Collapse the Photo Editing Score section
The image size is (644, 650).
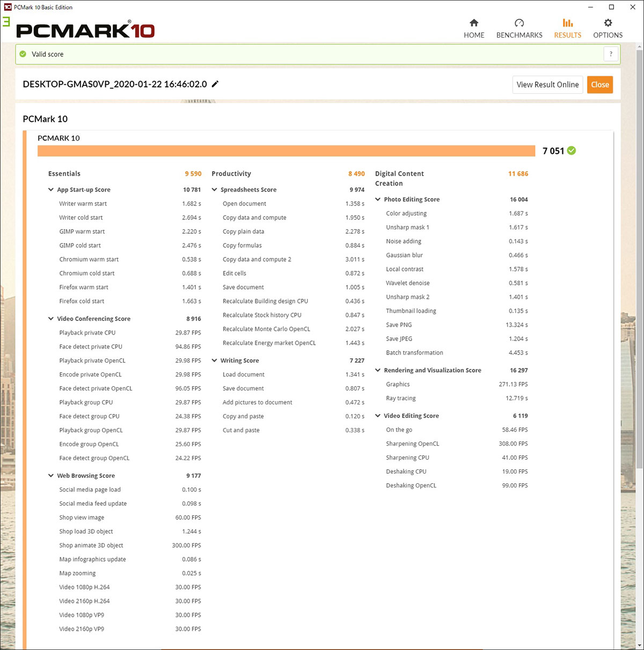pyautogui.click(x=378, y=200)
